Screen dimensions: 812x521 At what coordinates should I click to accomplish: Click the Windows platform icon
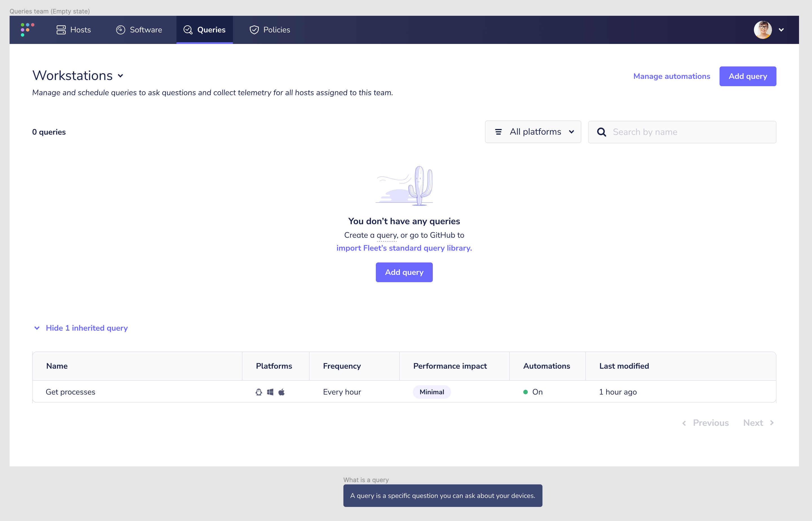pyautogui.click(x=270, y=392)
